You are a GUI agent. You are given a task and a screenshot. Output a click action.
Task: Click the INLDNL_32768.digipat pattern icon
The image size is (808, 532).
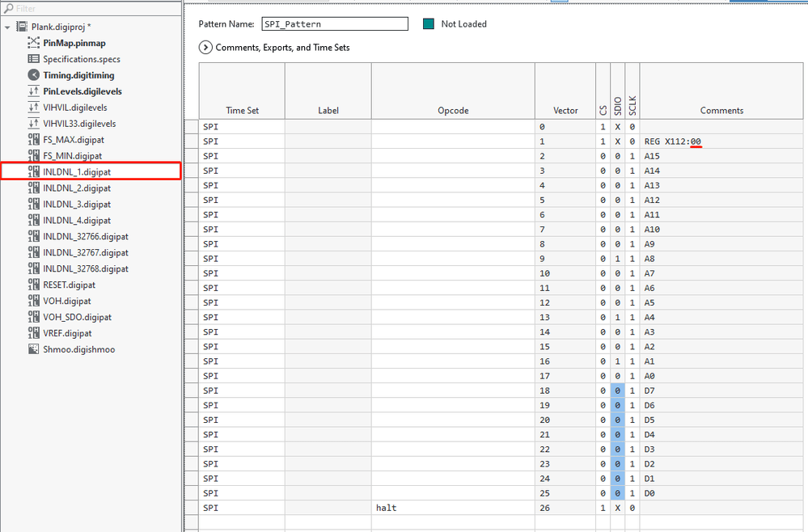[x=33, y=268]
